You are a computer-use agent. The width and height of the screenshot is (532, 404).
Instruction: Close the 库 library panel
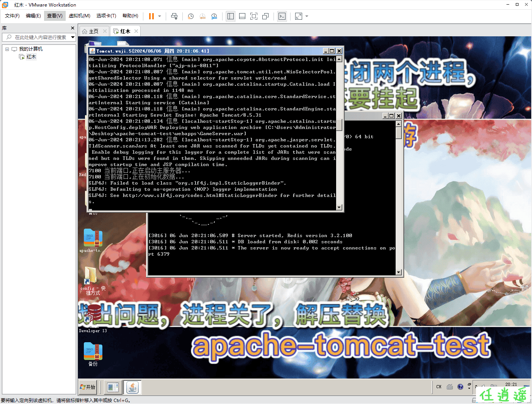point(73,28)
